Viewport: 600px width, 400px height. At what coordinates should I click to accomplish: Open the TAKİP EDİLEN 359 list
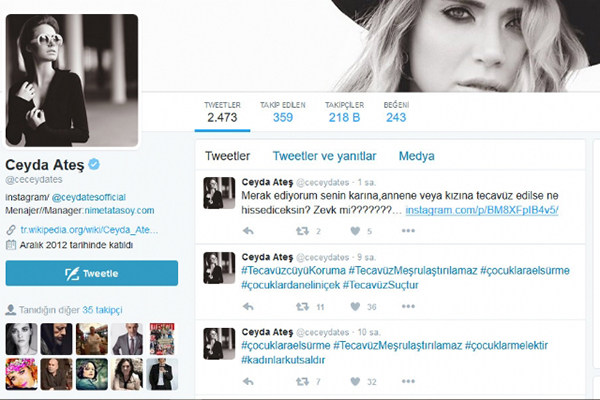(x=283, y=112)
